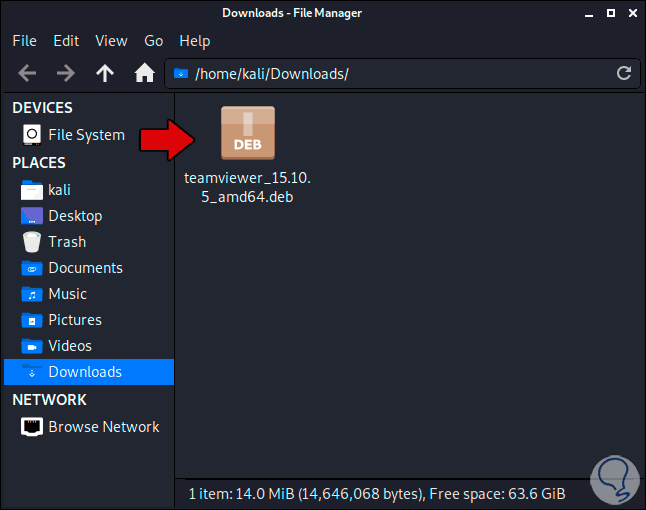
Task: Click the Documents folder icon
Action: click(32, 268)
